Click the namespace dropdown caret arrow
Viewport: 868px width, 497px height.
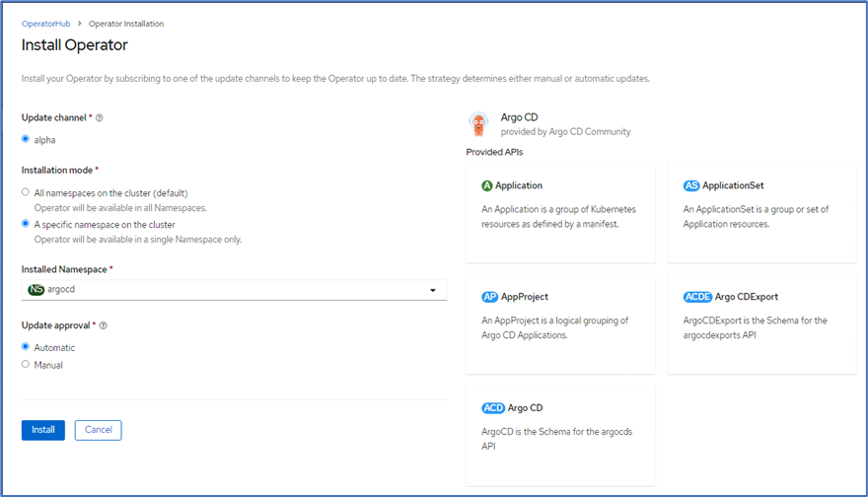pyautogui.click(x=433, y=291)
